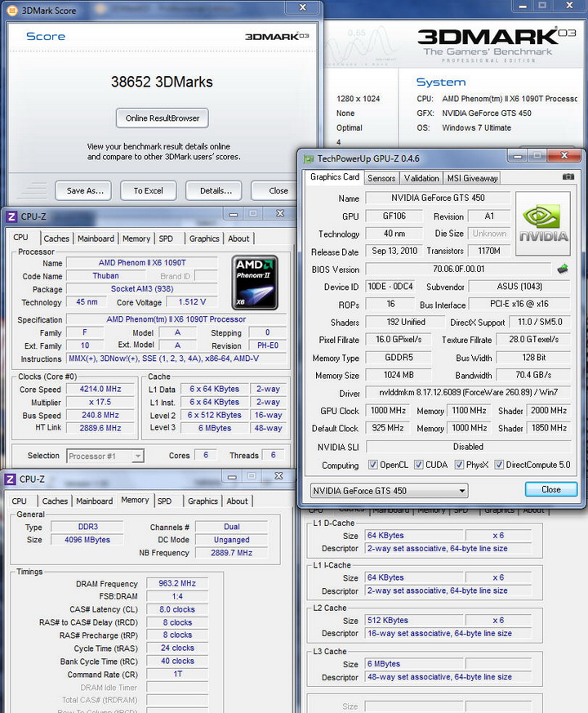The width and height of the screenshot is (588, 713).
Task: Open the Memory tab in upper CPU-Z
Action: pyautogui.click(x=136, y=238)
